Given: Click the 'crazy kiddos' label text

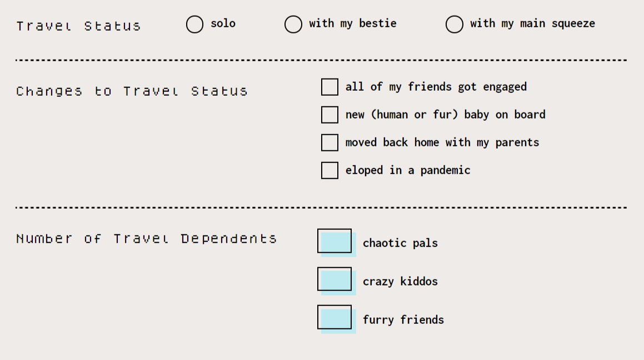Looking at the screenshot, I should coord(400,282).
